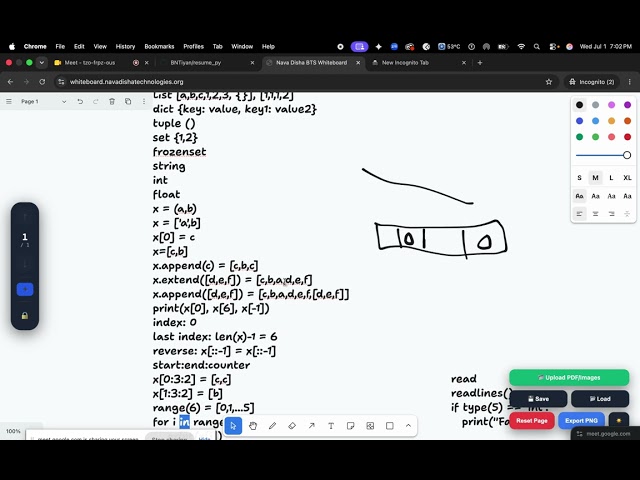Set size to M
Viewport: 640px width, 480px height.
pyautogui.click(x=596, y=178)
